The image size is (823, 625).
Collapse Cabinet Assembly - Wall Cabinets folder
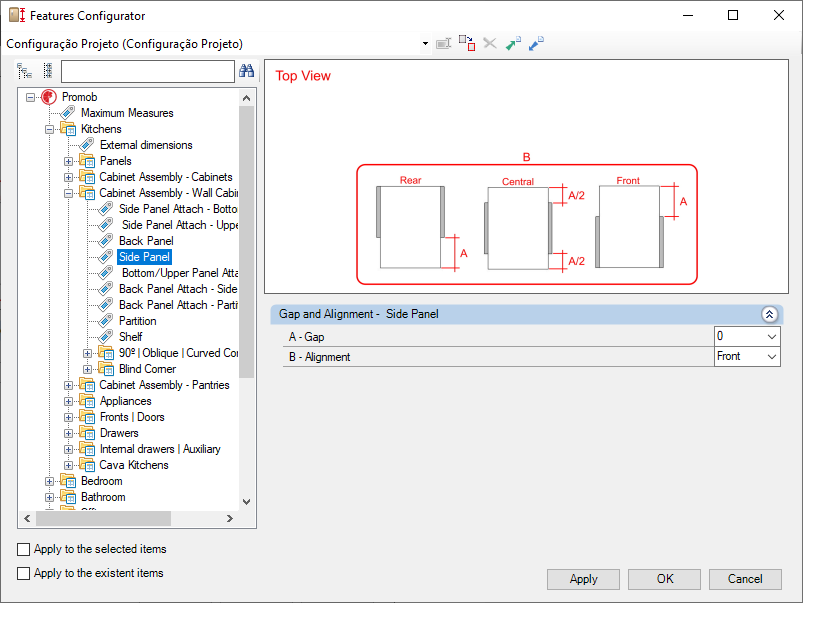point(69,193)
